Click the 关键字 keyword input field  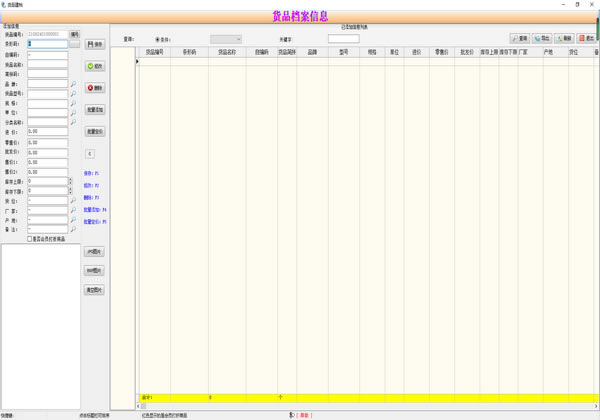click(343, 39)
